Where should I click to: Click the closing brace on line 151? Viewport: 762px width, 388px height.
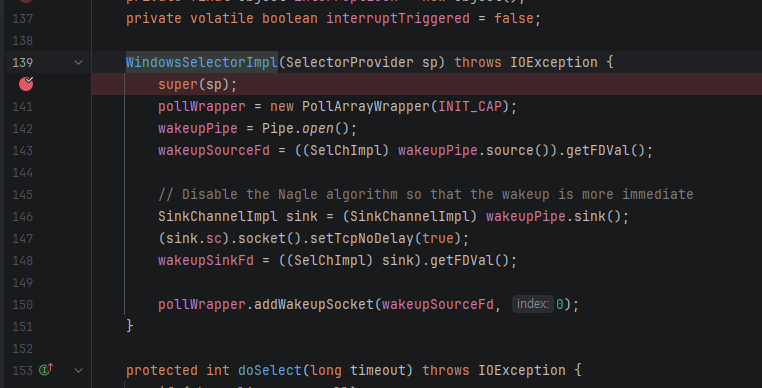pos(130,325)
